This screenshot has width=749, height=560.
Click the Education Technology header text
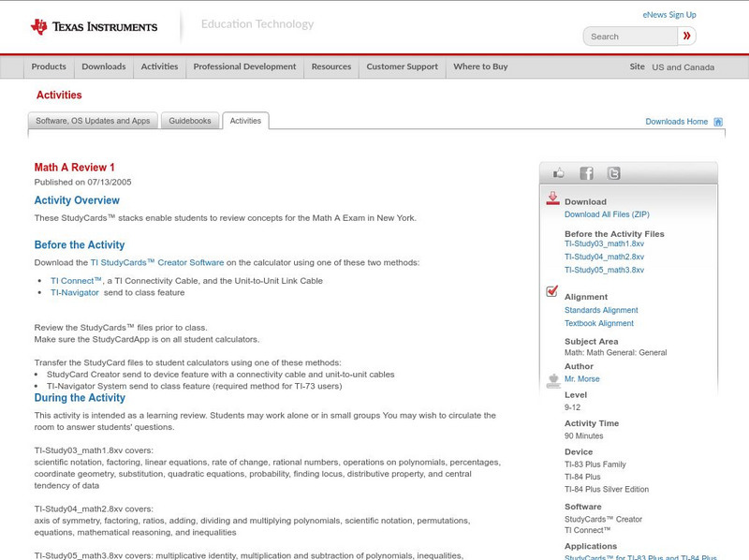tap(257, 24)
